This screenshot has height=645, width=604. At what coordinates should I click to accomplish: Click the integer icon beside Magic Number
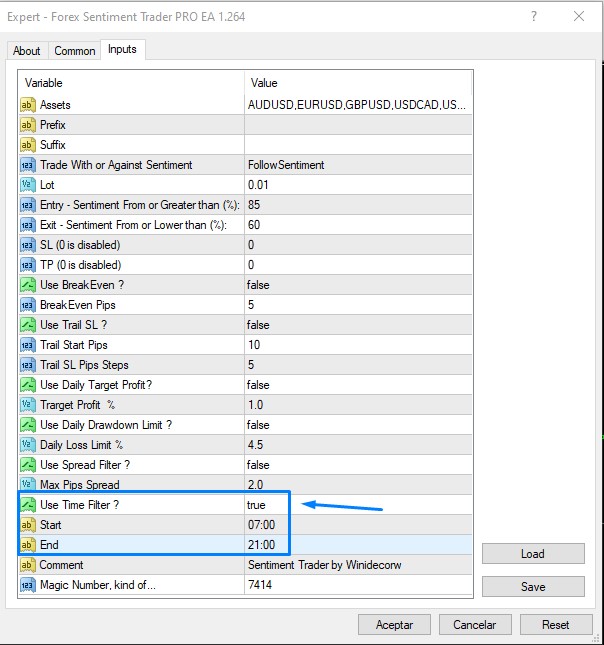(28, 585)
